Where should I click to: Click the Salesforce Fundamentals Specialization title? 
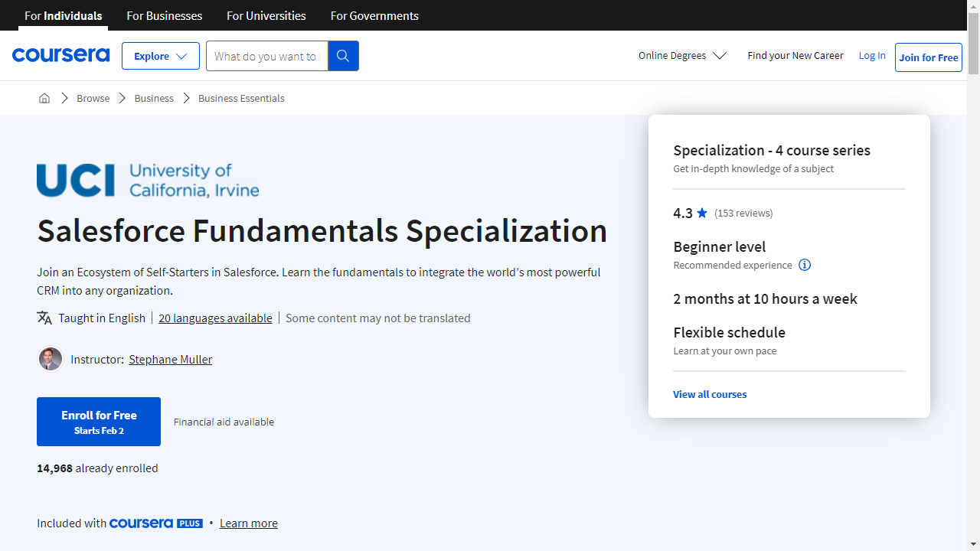pos(322,231)
